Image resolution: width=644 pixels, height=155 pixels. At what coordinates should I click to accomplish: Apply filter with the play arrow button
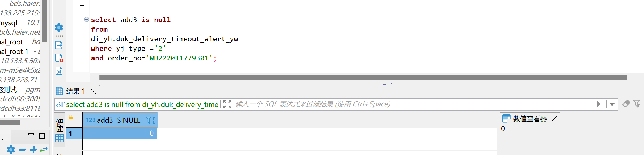[x=599, y=104]
